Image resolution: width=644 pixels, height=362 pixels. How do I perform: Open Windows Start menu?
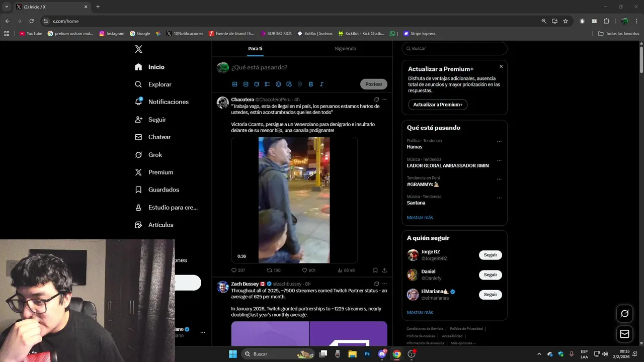click(x=233, y=354)
